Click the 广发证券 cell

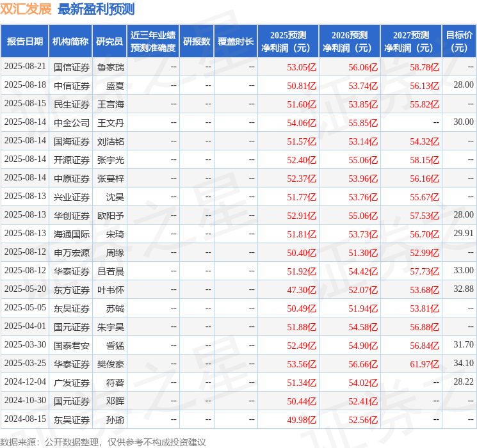pos(72,383)
